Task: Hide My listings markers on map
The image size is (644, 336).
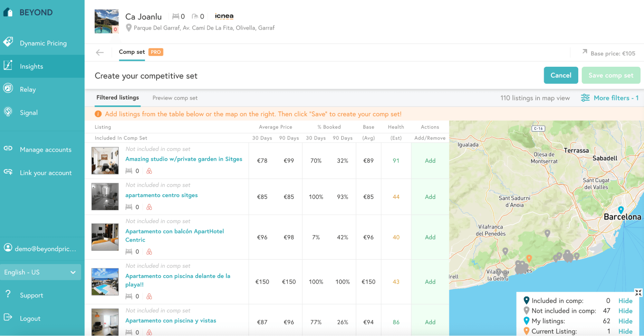Action: [625, 321]
